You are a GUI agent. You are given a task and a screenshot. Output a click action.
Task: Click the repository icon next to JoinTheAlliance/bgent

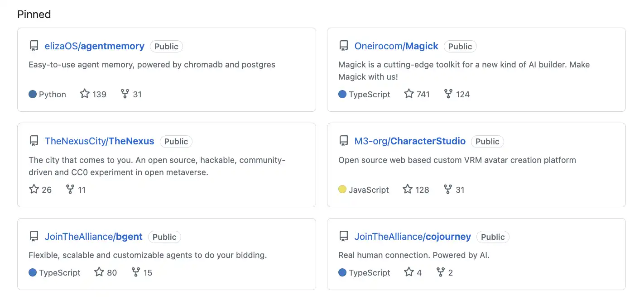click(34, 236)
